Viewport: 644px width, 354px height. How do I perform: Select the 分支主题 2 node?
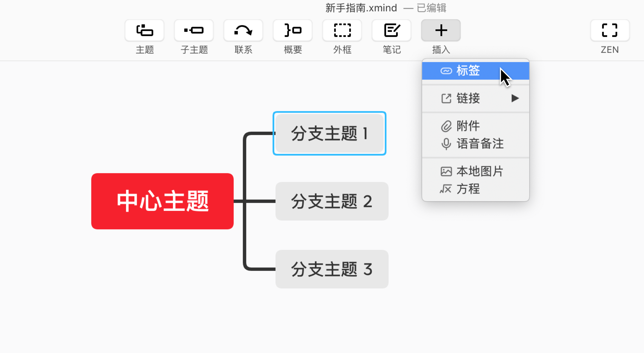332,201
